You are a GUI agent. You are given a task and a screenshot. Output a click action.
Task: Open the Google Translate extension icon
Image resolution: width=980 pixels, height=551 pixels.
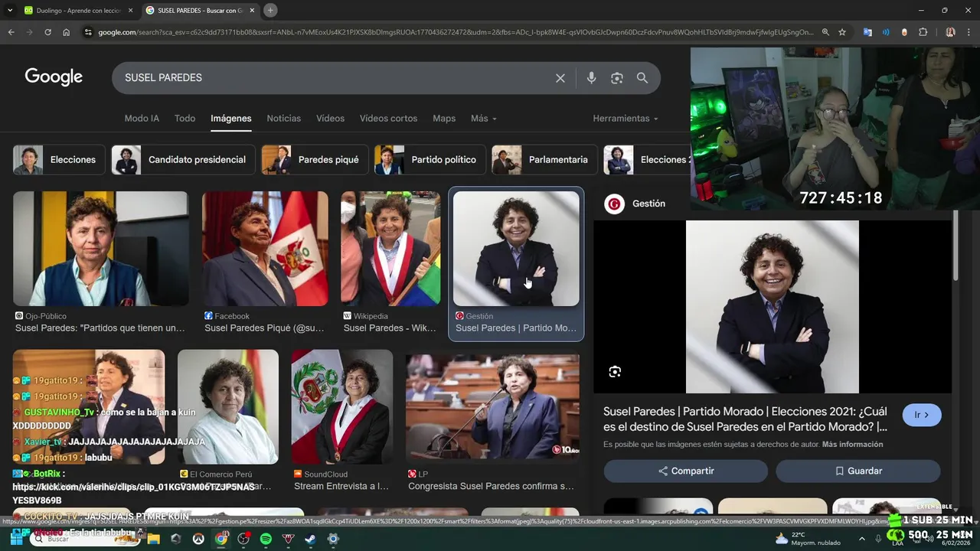[867, 32]
